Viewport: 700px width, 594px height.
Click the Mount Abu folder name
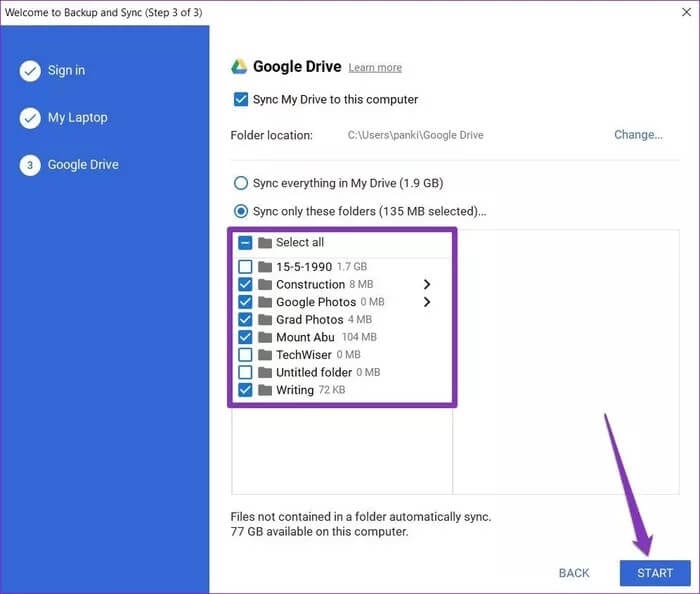click(x=305, y=337)
